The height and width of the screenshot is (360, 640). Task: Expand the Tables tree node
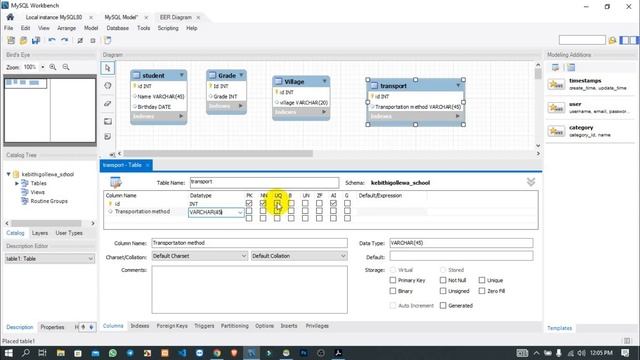(17, 183)
